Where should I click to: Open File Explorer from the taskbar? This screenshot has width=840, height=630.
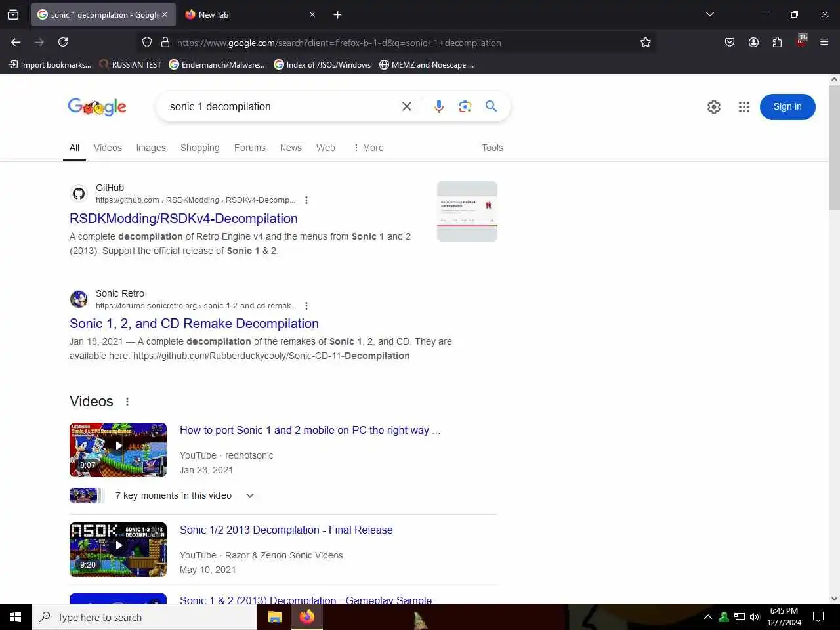tap(275, 617)
